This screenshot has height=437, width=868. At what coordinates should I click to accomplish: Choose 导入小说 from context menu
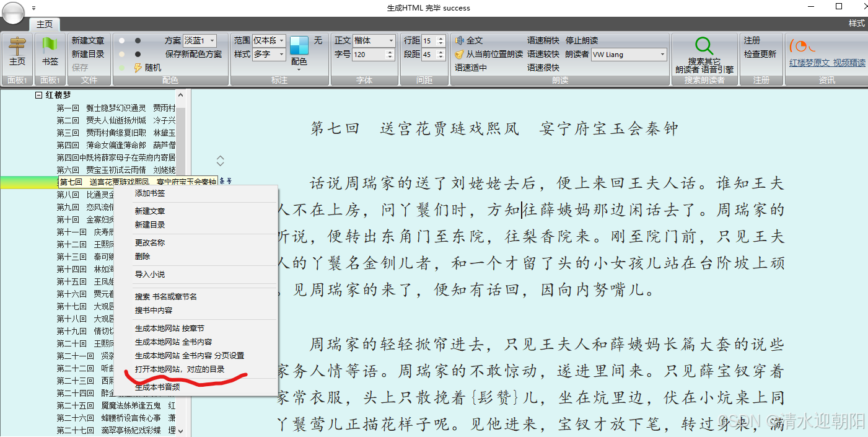pos(150,274)
